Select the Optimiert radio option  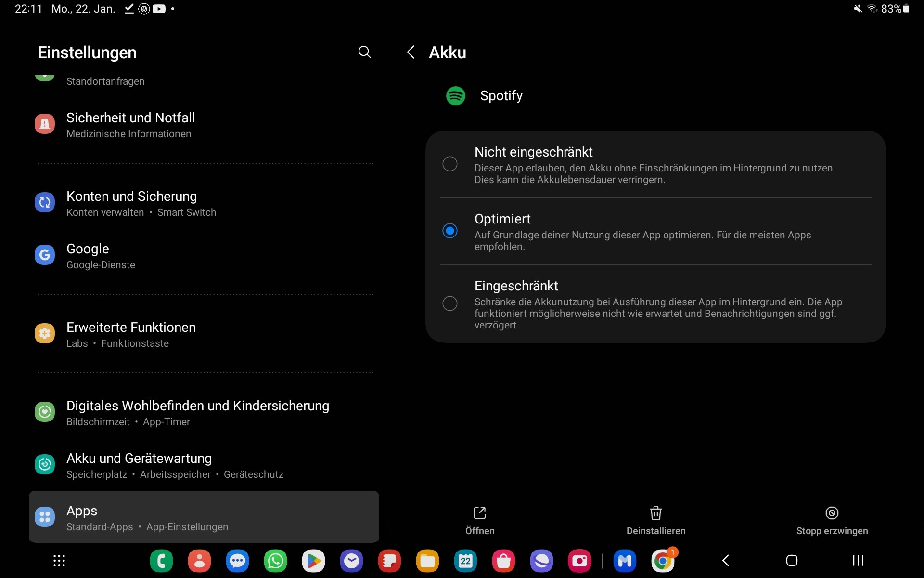point(450,231)
